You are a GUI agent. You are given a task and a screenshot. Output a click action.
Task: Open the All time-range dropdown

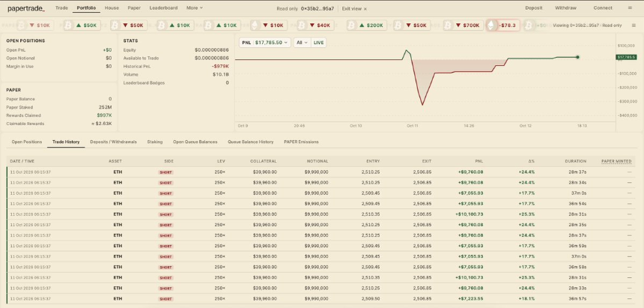click(302, 43)
